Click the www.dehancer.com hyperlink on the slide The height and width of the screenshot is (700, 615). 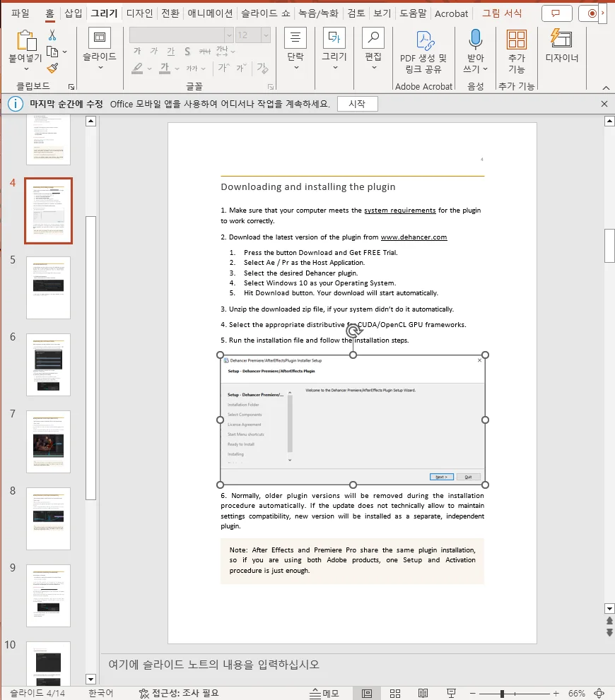point(414,237)
